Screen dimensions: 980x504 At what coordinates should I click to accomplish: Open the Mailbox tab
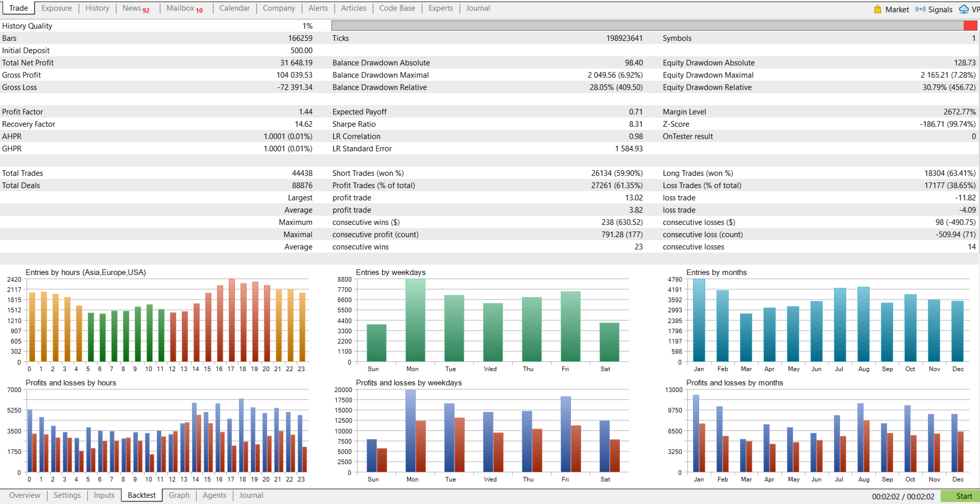coord(184,8)
